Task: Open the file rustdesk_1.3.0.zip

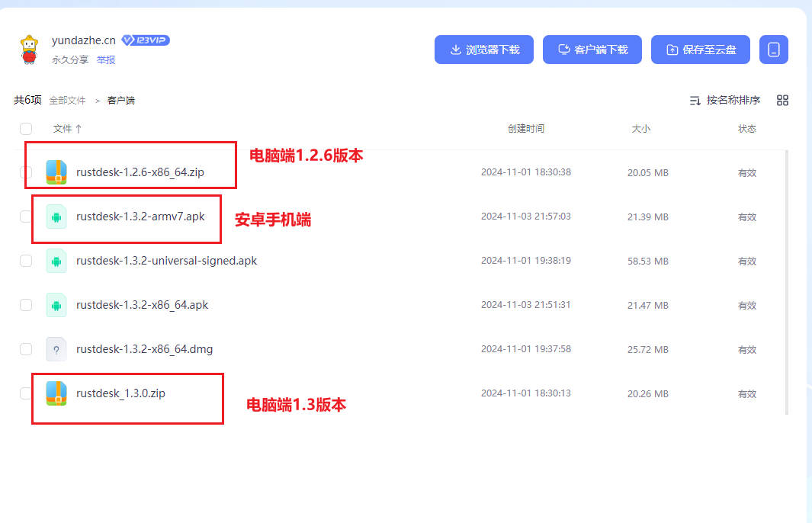Action: 120,393
